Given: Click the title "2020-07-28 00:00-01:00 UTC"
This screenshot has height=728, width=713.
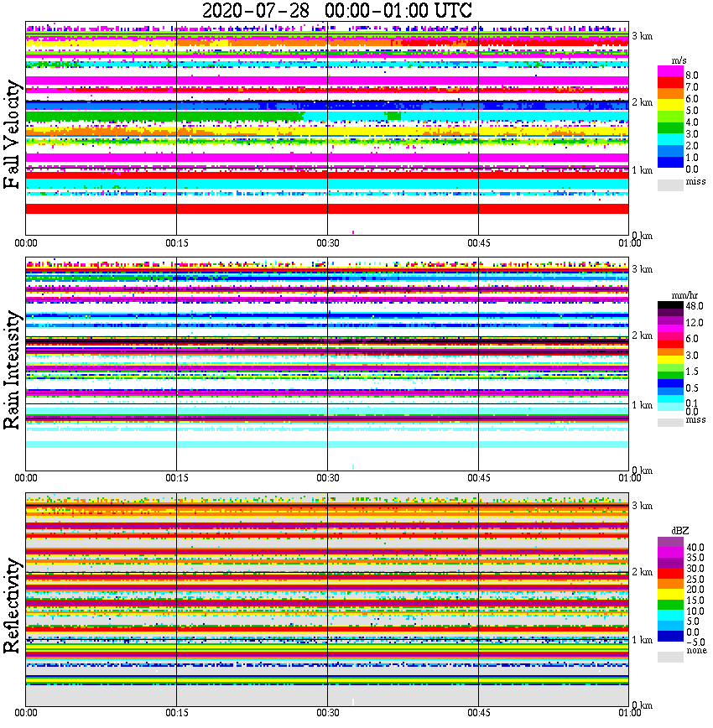Looking at the screenshot, I should (336, 10).
